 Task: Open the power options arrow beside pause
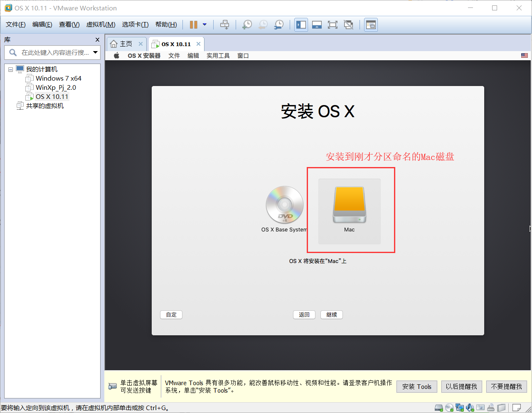(x=204, y=25)
